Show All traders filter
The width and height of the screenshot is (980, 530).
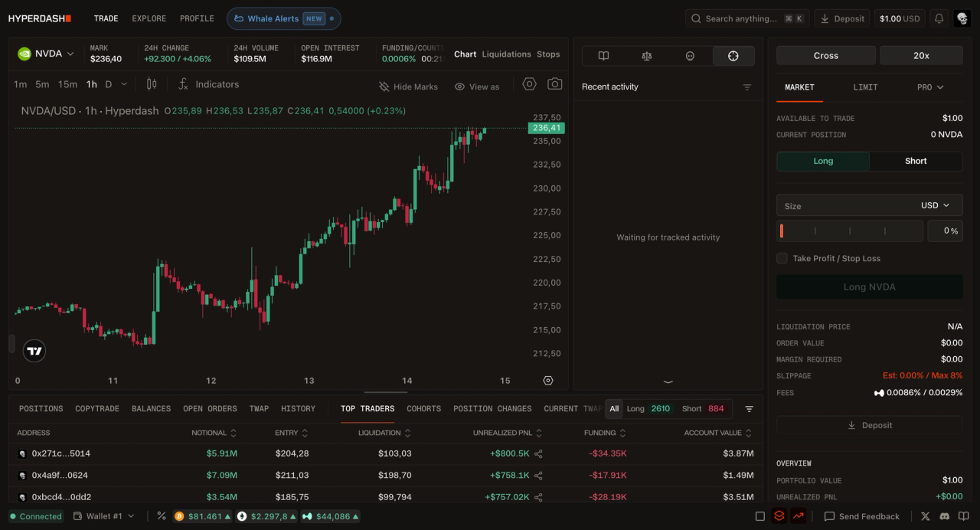click(614, 409)
